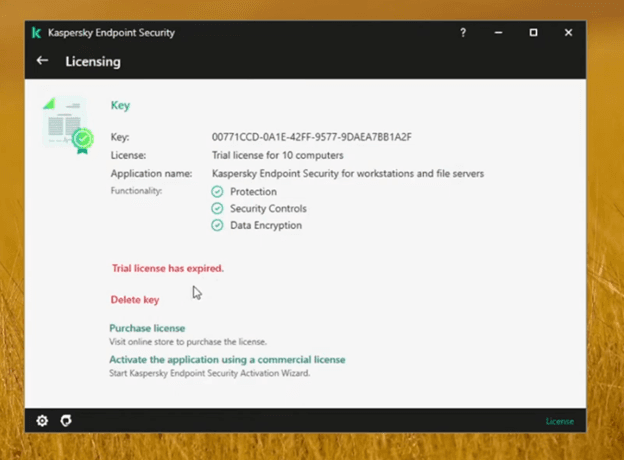The height and width of the screenshot is (460, 624).
Task: Open settings via the gear icon
Action: tap(42, 421)
